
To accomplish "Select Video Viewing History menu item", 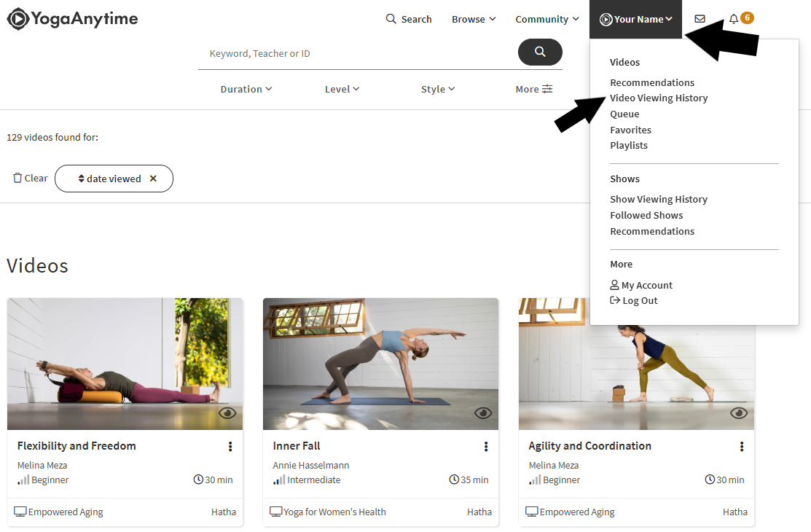I will pos(659,98).
